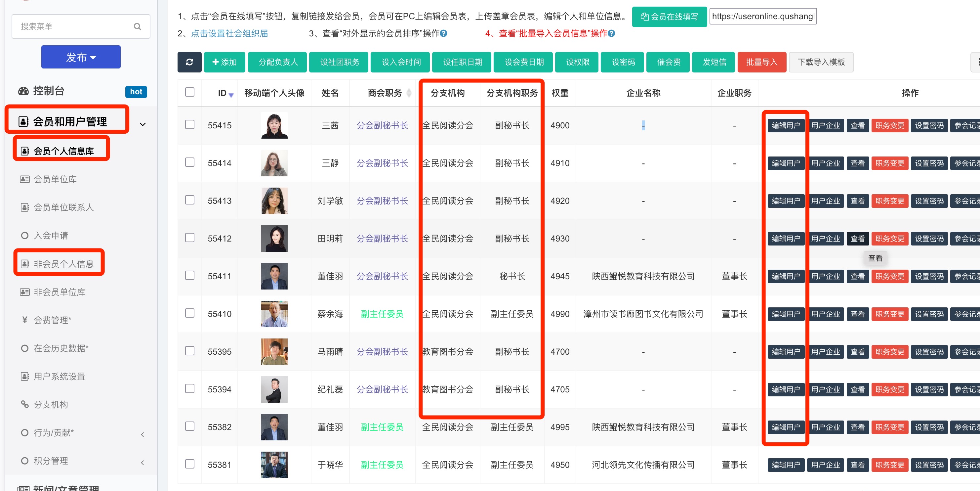Open the 发布 dropdown button
This screenshot has width=980, height=491.
point(81,57)
